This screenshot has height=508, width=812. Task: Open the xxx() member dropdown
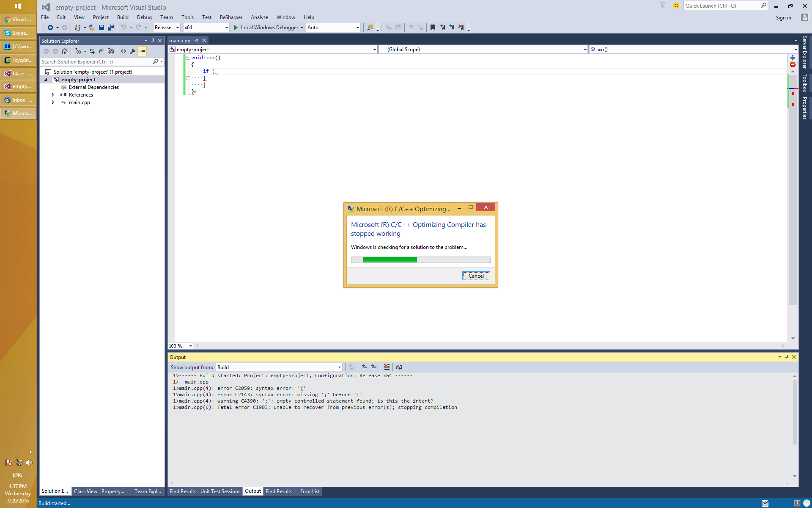point(694,50)
